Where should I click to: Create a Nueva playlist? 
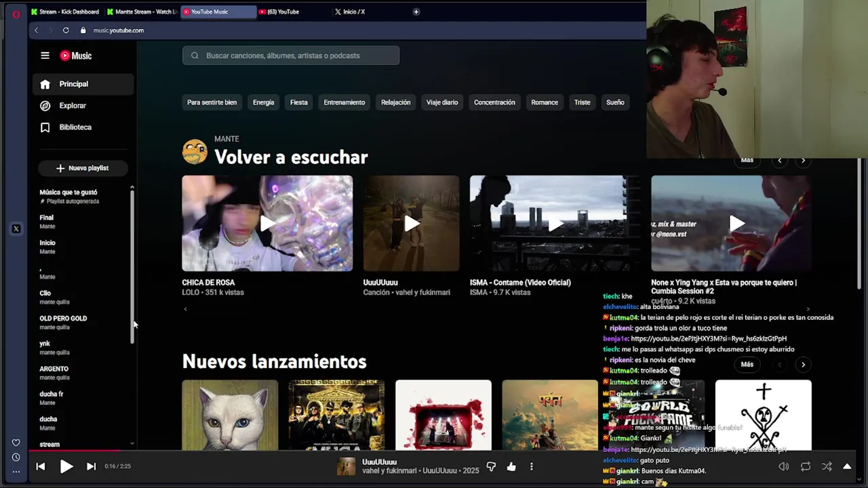[83, 168]
